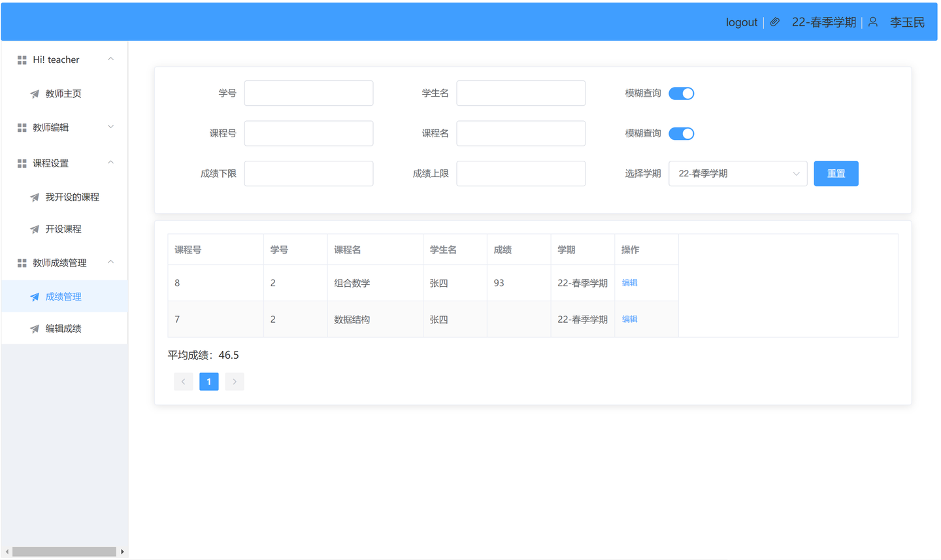Click the paper-plane icon next to 教师主页
Image resolution: width=941 pixels, height=560 pixels.
(x=35, y=93)
